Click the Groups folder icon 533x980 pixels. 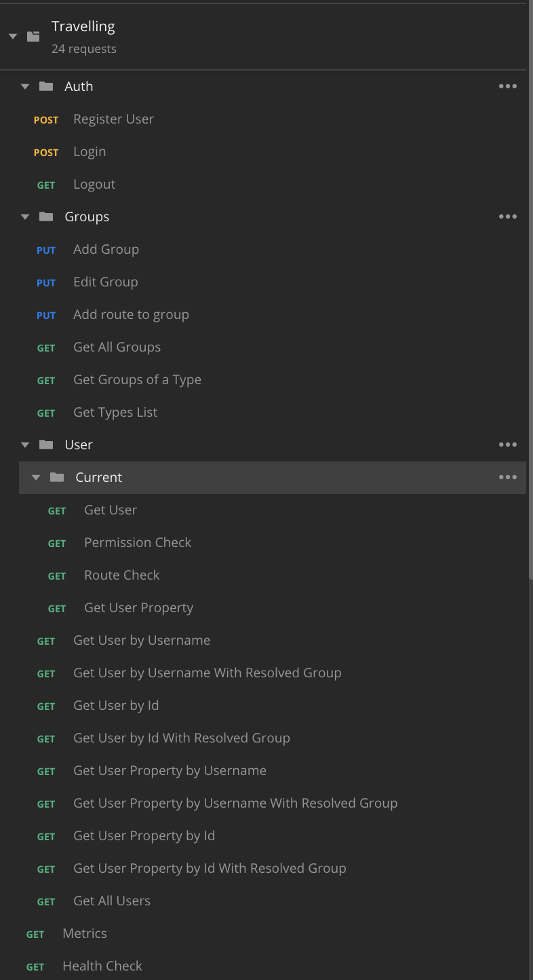(46, 216)
